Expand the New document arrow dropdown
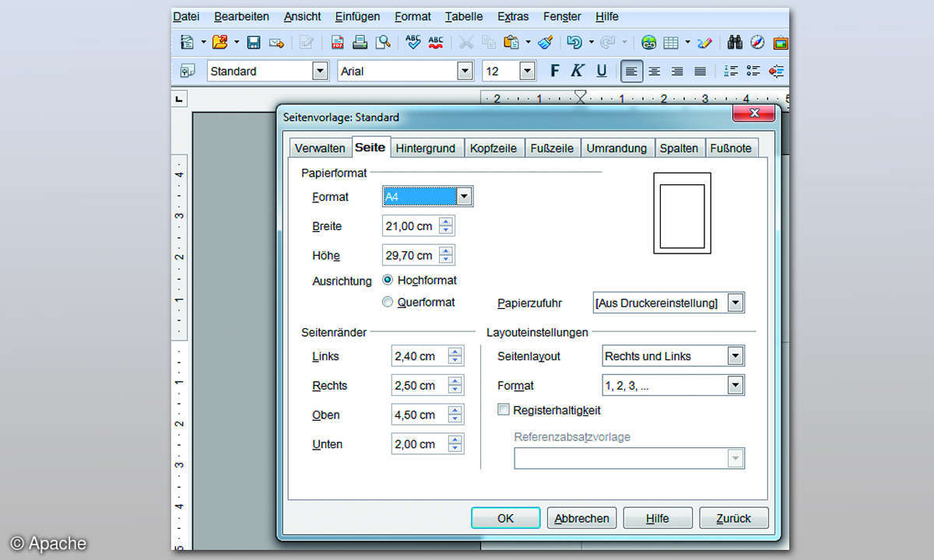The image size is (934, 560). coord(204,42)
